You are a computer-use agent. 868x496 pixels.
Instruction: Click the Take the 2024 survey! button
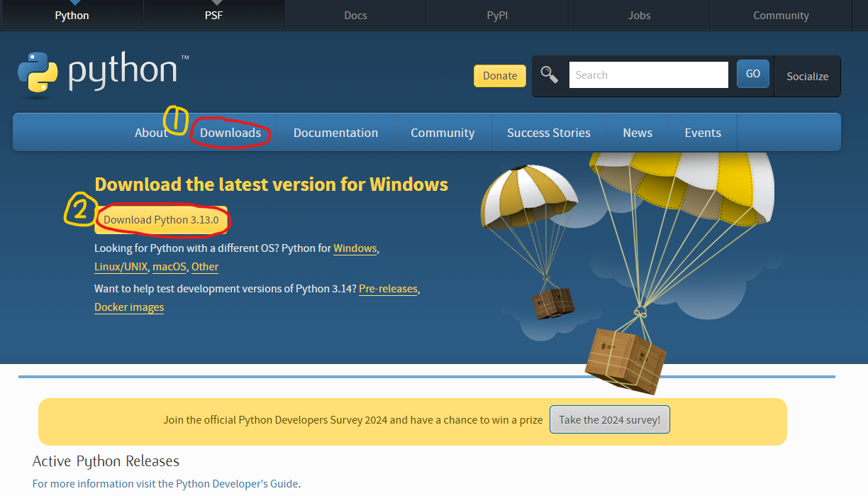click(610, 419)
